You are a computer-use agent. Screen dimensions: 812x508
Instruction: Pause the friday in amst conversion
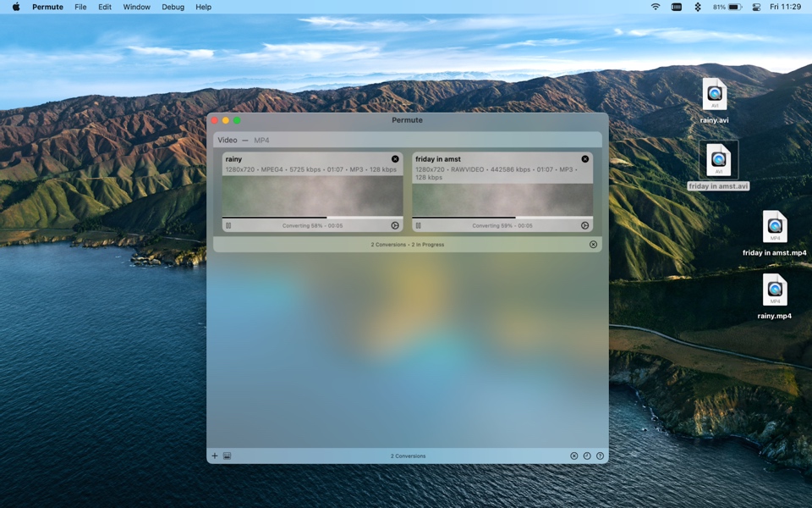click(x=418, y=226)
